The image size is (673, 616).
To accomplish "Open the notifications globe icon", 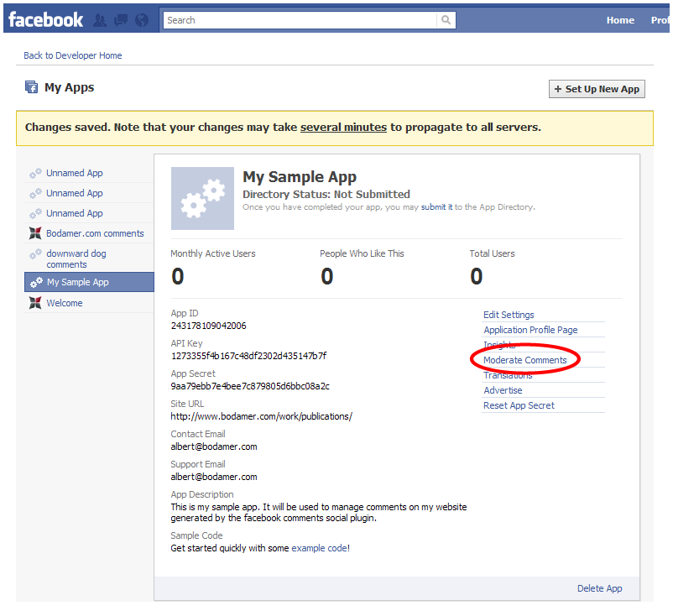I will [142, 20].
